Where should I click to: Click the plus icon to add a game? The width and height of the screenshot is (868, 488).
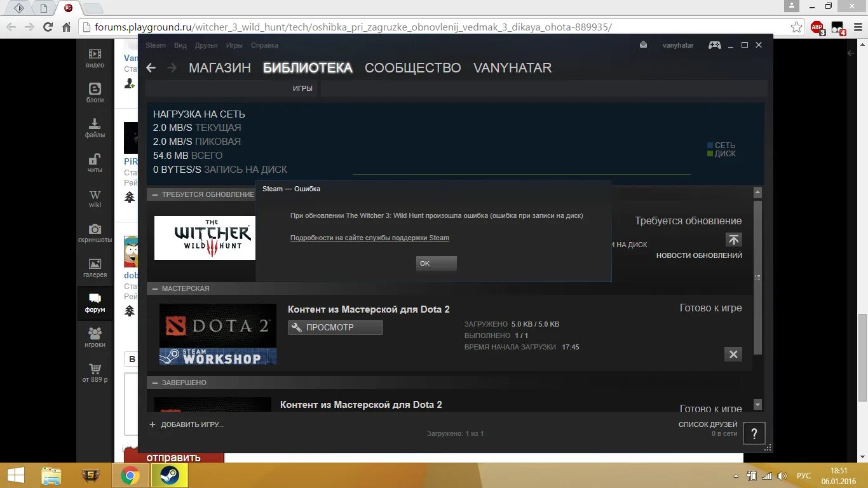tap(152, 424)
